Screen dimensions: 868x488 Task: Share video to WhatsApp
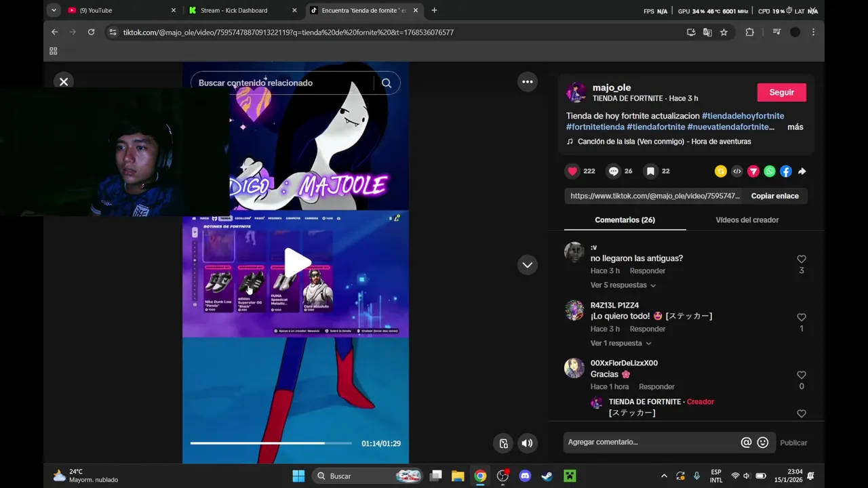tap(770, 171)
